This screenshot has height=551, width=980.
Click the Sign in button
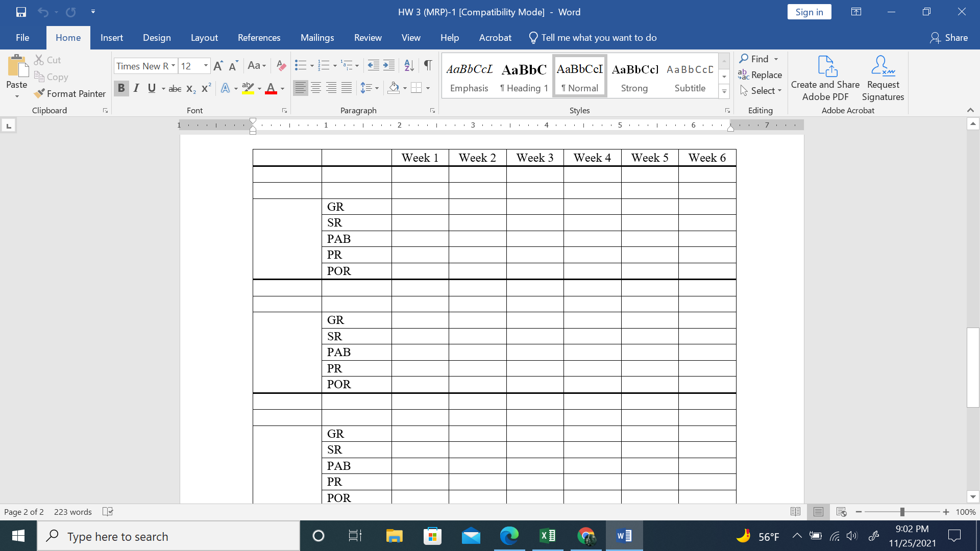[x=809, y=12]
